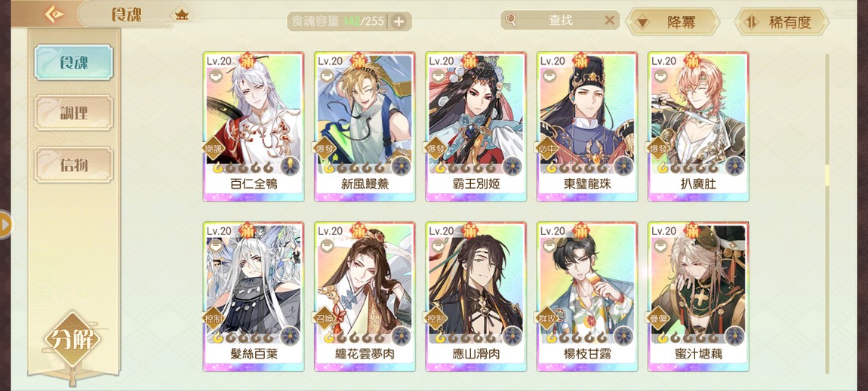Select the 楊枝甘露 card
This screenshot has height=391, width=868.
coord(587,297)
